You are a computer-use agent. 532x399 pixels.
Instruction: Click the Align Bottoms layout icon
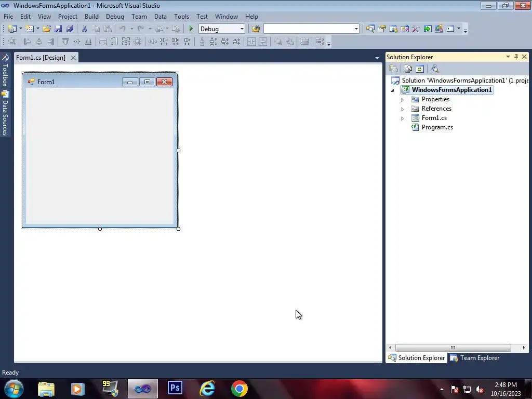[x=88, y=42]
